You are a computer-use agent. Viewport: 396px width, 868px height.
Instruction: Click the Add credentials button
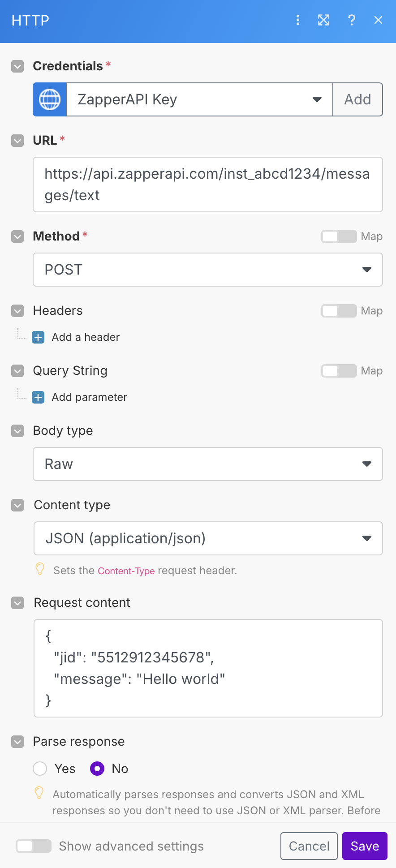pyautogui.click(x=357, y=99)
